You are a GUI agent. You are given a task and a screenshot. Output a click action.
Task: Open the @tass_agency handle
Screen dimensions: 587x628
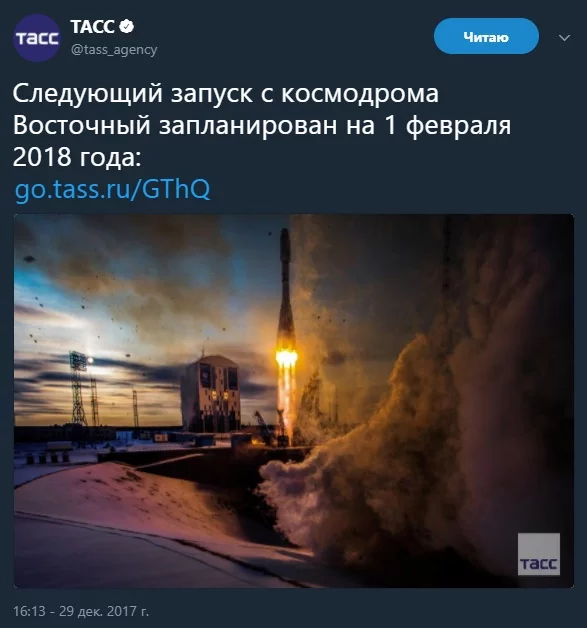114,50
